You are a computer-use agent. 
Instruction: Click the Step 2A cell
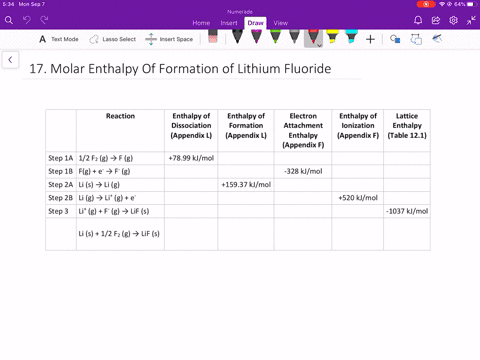(61, 185)
